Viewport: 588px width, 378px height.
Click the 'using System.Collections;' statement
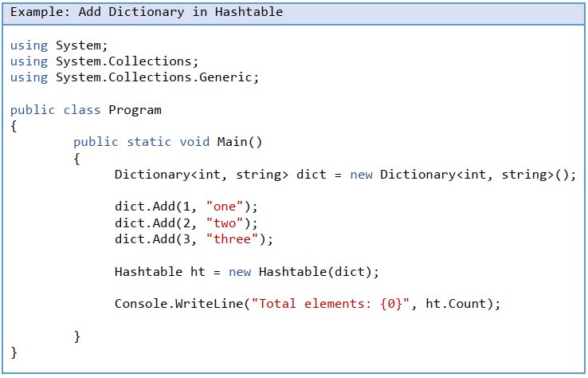coord(104,61)
